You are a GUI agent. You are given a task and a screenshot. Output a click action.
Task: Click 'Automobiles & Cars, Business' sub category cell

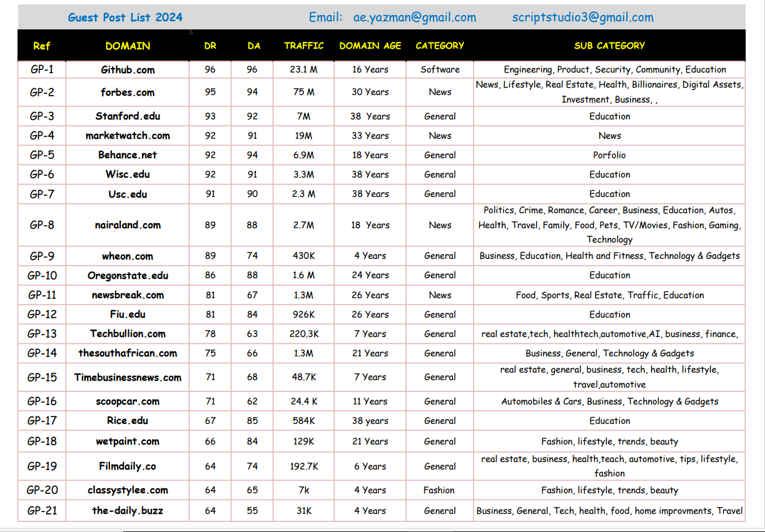[609, 401]
